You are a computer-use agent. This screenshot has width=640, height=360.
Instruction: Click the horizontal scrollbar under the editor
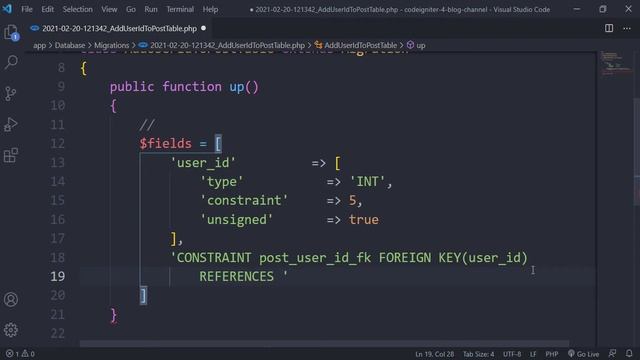pyautogui.click(x=324, y=344)
